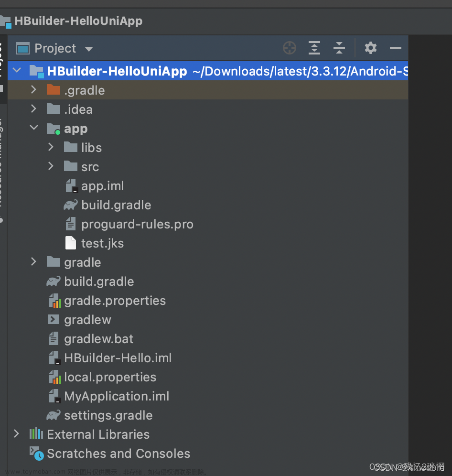
Task: Open Project panel settings gear
Action: (371, 48)
